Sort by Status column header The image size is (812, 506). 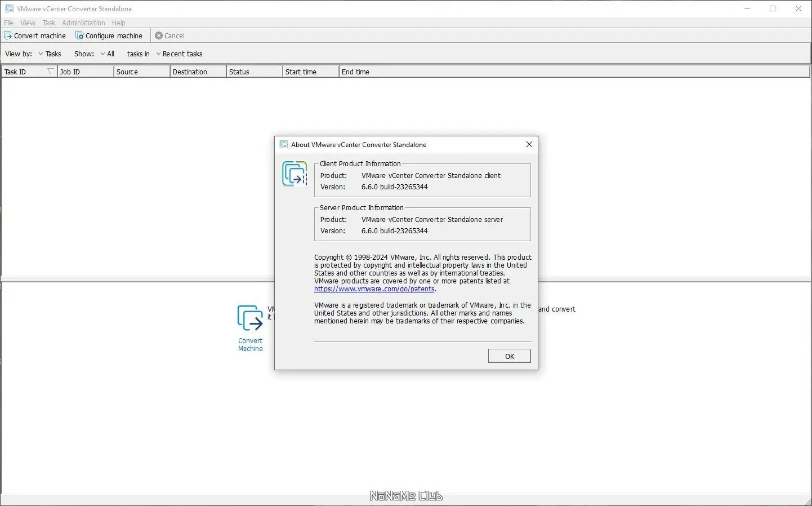255,72
